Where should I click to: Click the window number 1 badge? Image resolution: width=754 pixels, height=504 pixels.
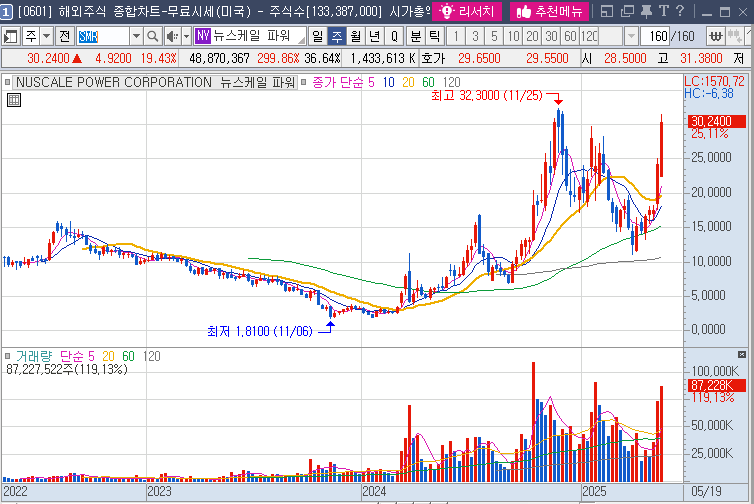pos(6,12)
